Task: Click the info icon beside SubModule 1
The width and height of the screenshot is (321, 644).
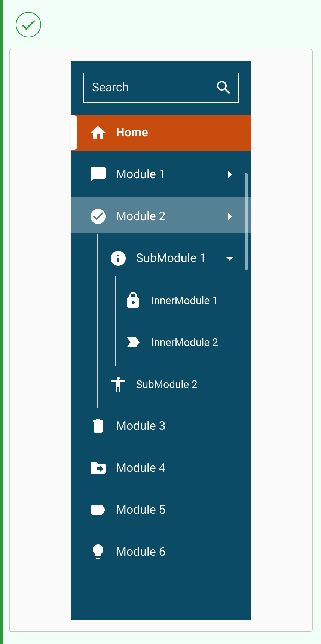Action: (x=118, y=258)
